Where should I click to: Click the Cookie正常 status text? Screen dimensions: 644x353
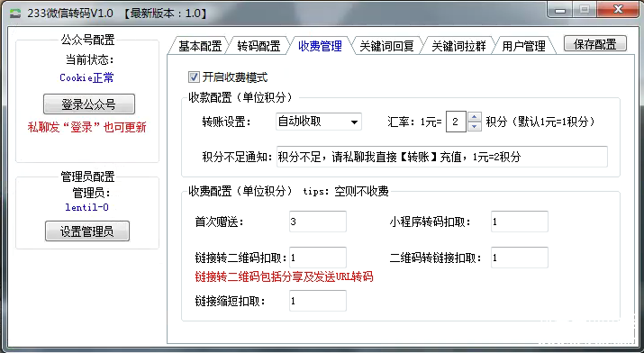click(86, 77)
